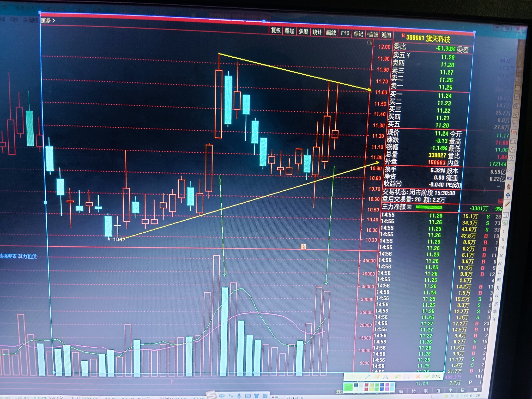This screenshot has height=399, width=532.
Task: Switch to the 日 daily period tab
Action: point(500,273)
